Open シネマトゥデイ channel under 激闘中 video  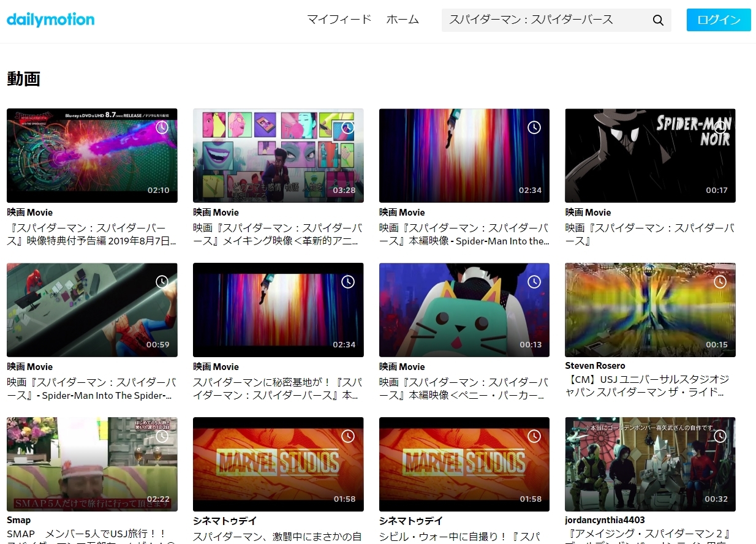(225, 521)
